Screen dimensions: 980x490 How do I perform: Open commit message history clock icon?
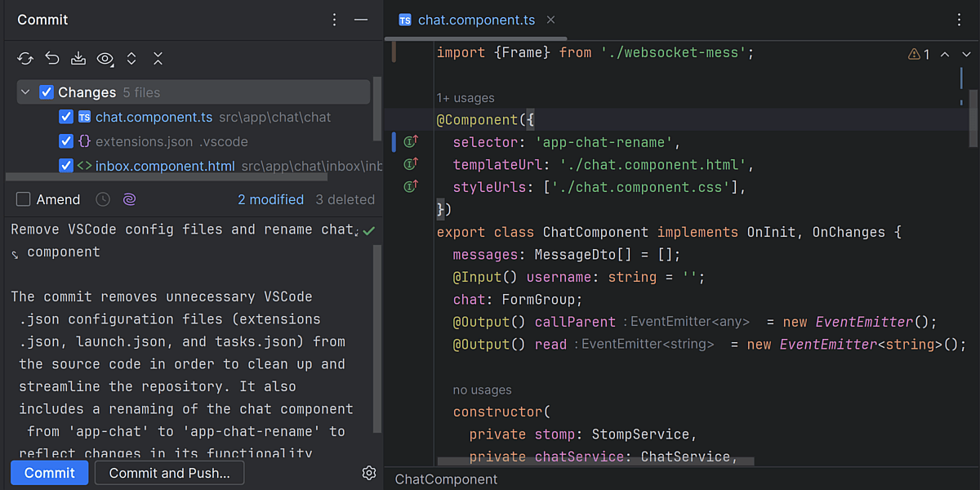[103, 199]
